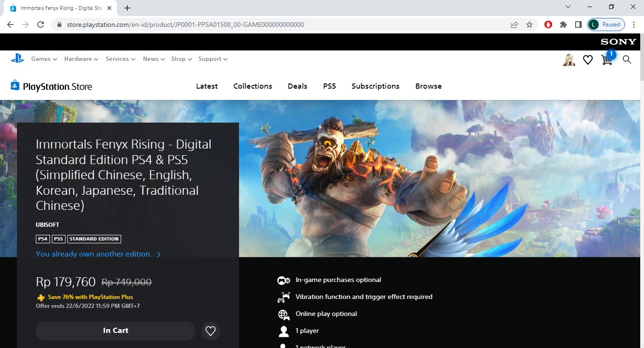The image size is (644, 348).
Task: Go to the Collections store tab
Action: point(253,86)
